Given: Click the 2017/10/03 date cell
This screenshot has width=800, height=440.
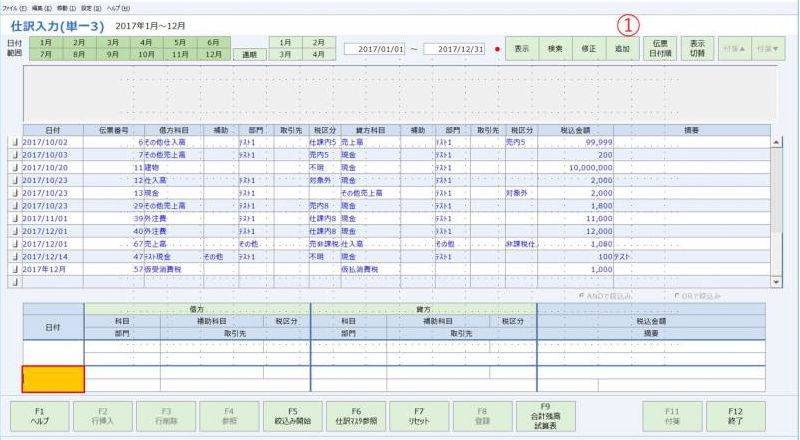Looking at the screenshot, I should pyautogui.click(x=53, y=155).
